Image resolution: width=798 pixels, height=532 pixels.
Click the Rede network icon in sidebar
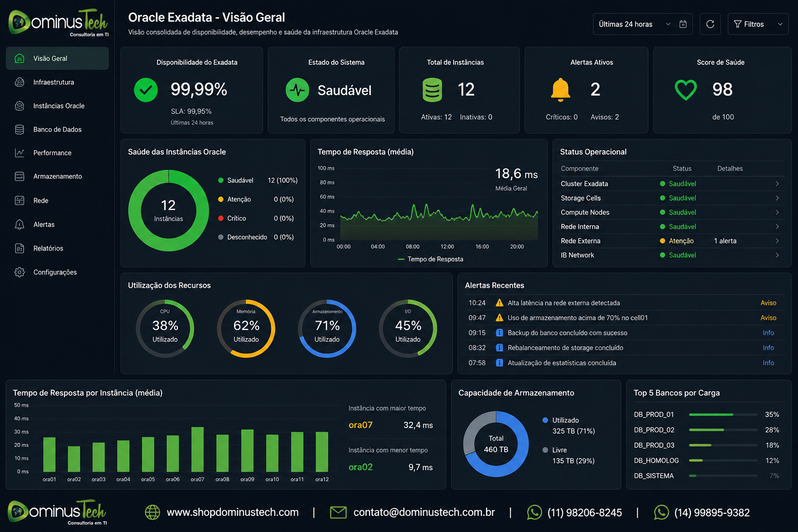point(20,201)
